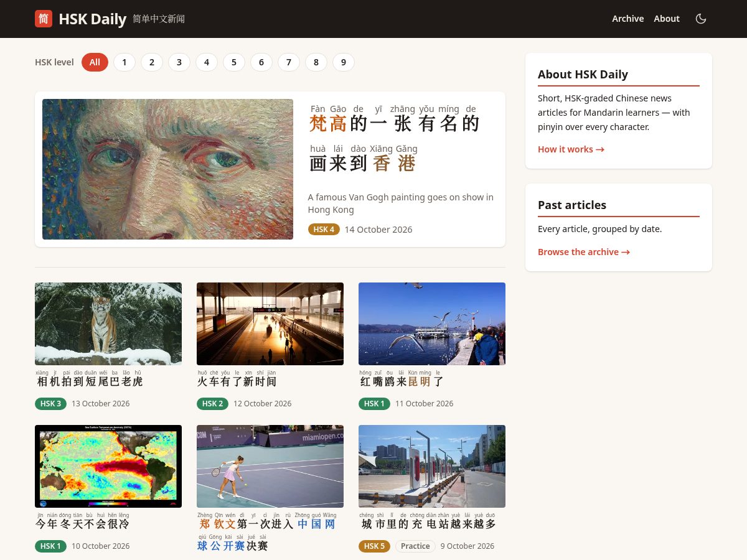Click the Practice tag on charging station article
747x560 pixels.
(x=415, y=546)
